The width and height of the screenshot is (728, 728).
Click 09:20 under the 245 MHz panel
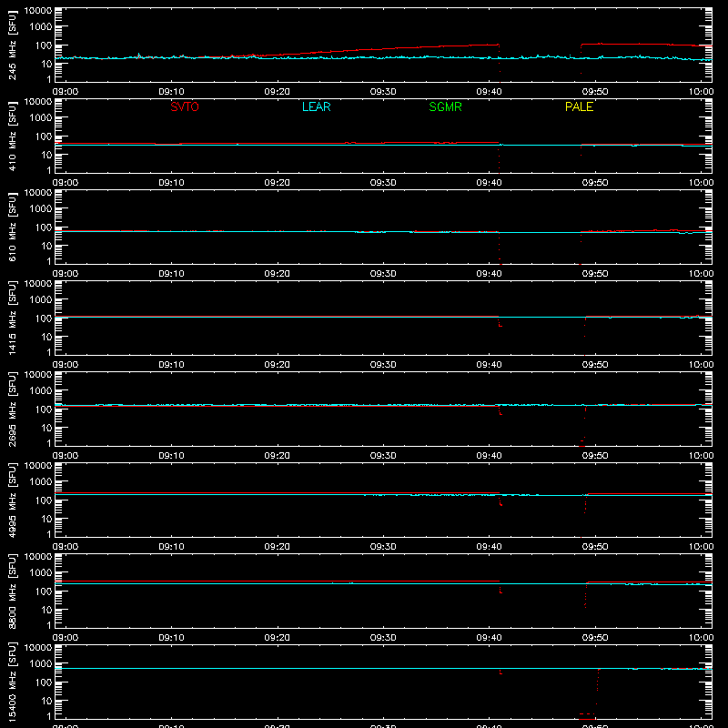278,92
